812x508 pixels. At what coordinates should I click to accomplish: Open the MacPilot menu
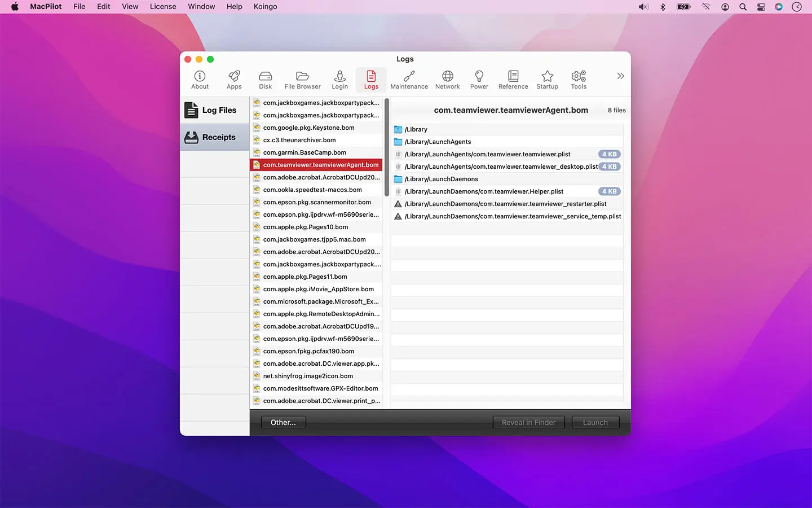tap(46, 7)
